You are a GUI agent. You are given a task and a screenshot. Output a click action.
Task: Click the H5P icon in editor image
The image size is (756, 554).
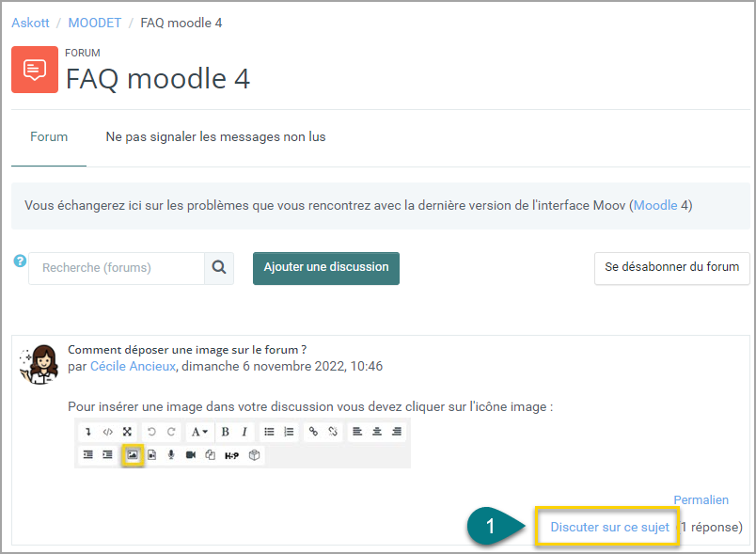point(232,455)
